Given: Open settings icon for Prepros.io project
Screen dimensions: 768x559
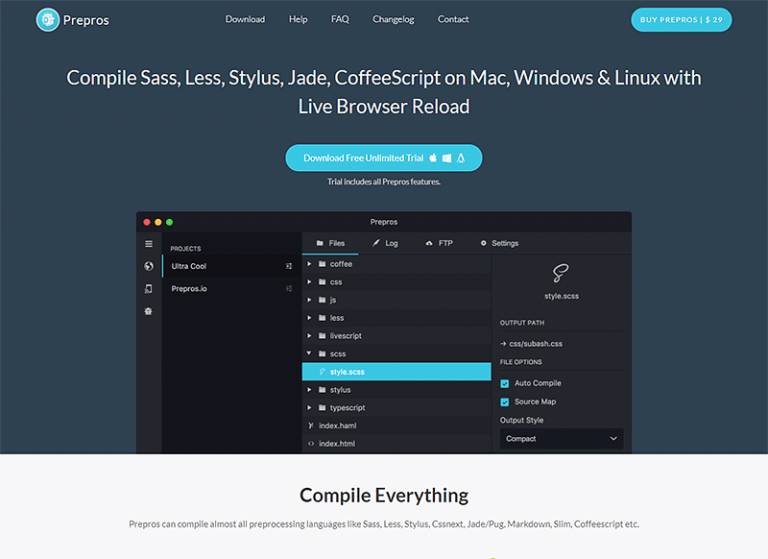Looking at the screenshot, I should click(x=289, y=289).
